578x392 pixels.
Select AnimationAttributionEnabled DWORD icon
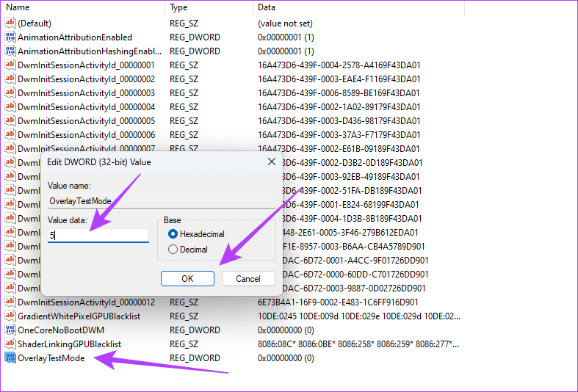pos(10,37)
